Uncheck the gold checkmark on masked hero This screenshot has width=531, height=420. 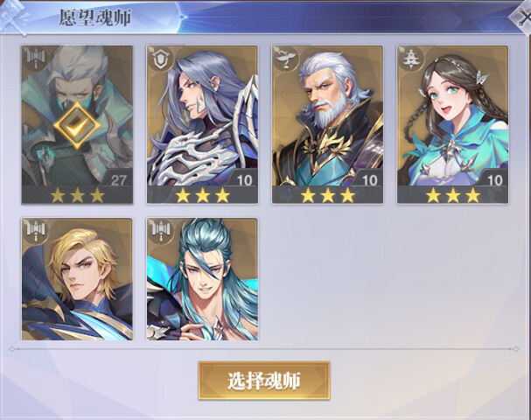point(77,126)
